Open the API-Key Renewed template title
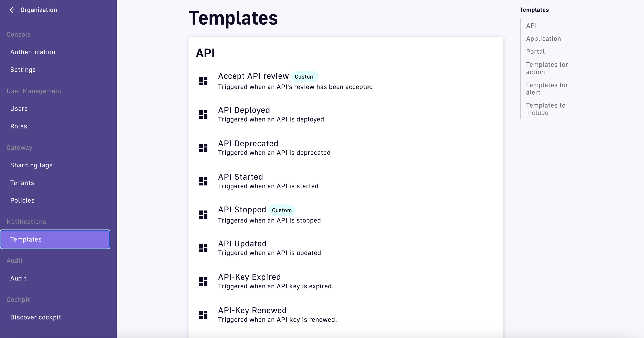 pos(252,310)
